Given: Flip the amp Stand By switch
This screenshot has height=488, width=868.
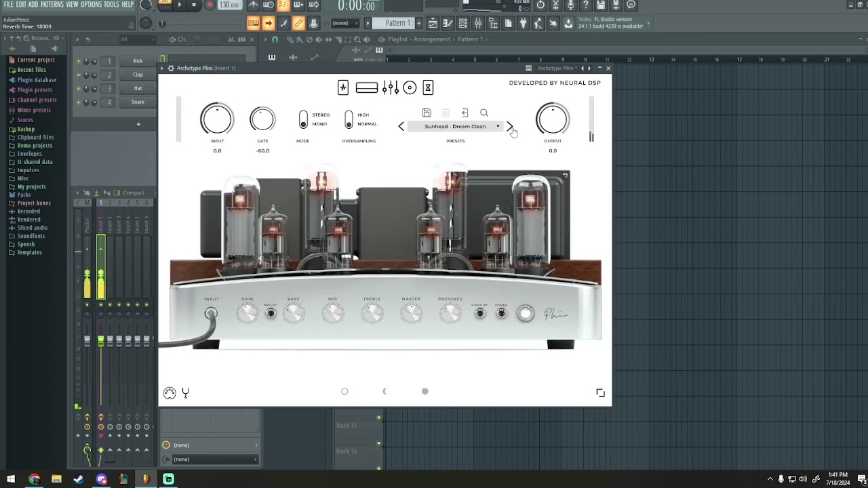Looking at the screenshot, I should point(480,313).
